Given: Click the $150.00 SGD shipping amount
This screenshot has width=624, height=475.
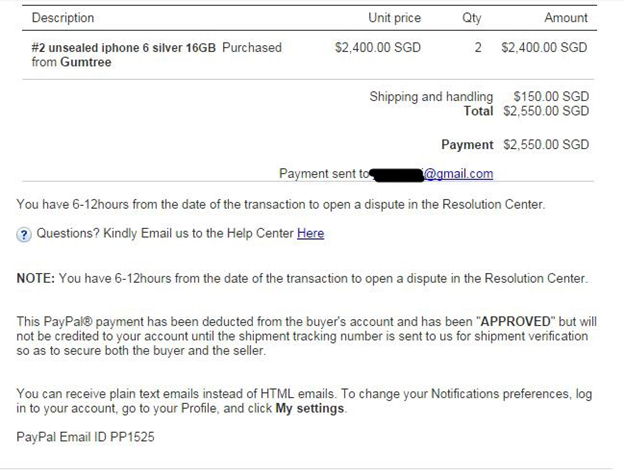Looking at the screenshot, I should point(551,97).
